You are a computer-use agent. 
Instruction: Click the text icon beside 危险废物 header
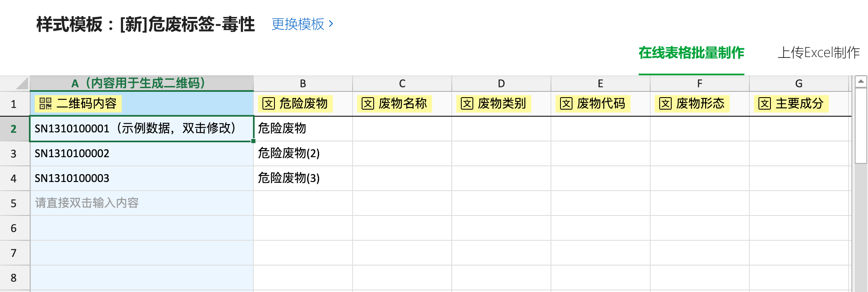(x=269, y=103)
